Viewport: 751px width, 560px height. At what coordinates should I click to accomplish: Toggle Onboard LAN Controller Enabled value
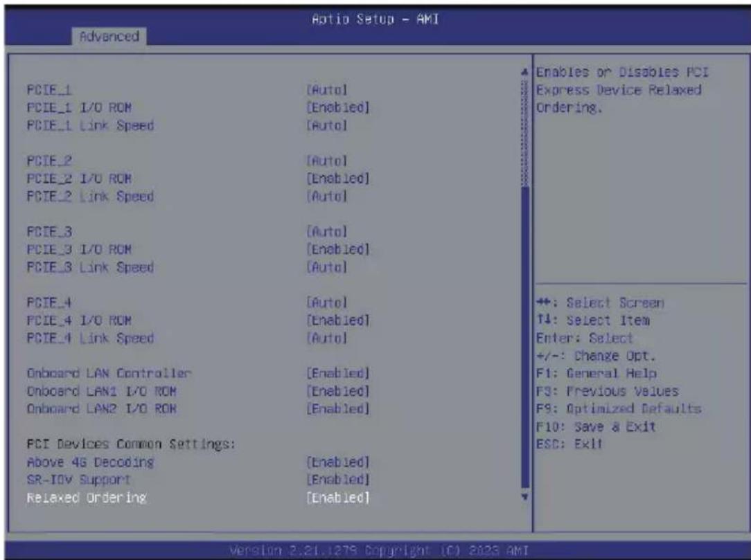338,373
